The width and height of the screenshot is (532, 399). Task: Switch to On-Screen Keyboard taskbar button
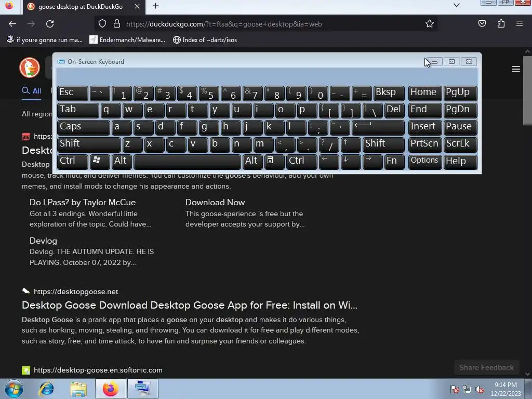(x=142, y=389)
